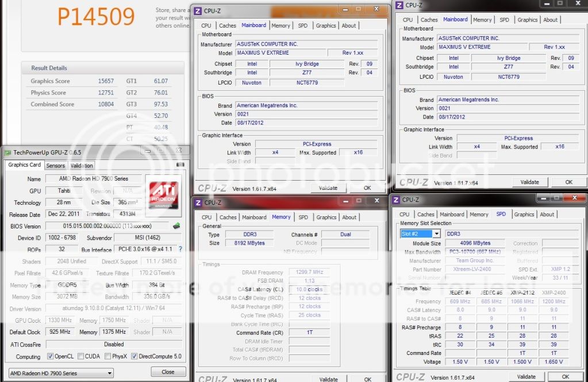Click Validate in the CPU-Z SPD window
Screen dimensions: 588x382
[526, 377]
